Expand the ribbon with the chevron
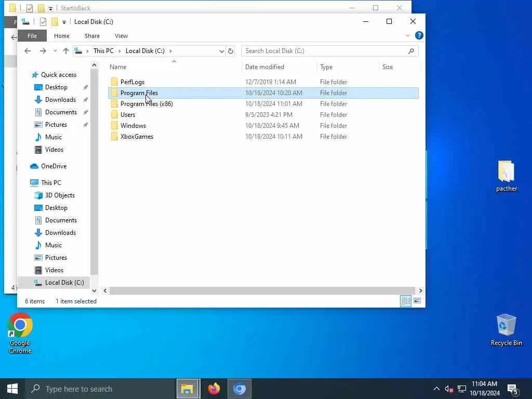The width and height of the screenshot is (532, 399). tap(407, 35)
